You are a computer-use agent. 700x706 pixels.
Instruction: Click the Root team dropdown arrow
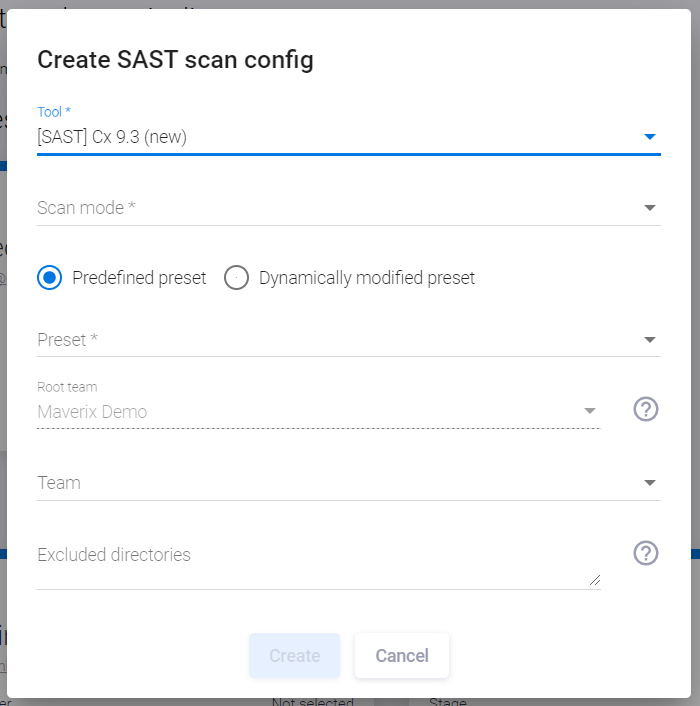pyautogui.click(x=590, y=411)
